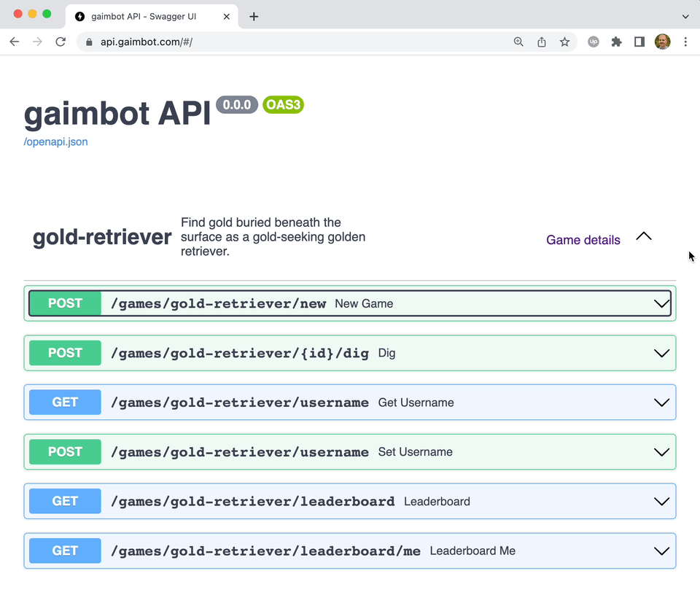The height and width of the screenshot is (595, 700).
Task: Click the POST /games/gold-retriever/username path
Action: coord(240,452)
